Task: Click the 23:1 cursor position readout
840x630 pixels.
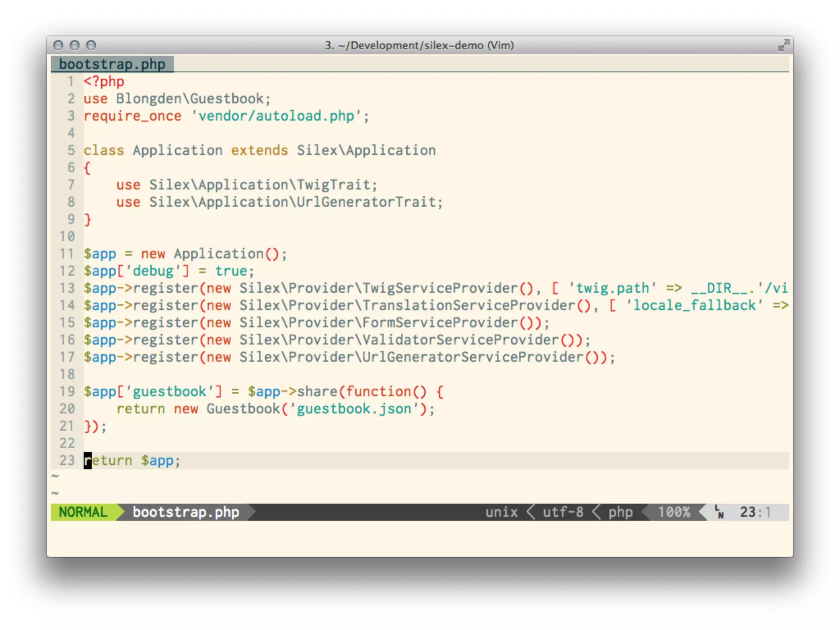Action: click(755, 512)
